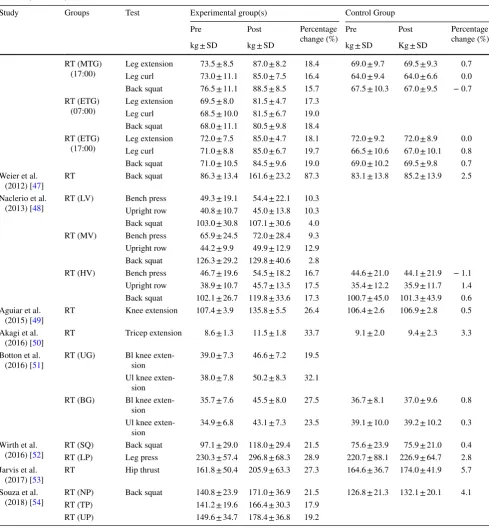Select the 'Study' column header
The image size is (489, 530).
coord(9,13)
